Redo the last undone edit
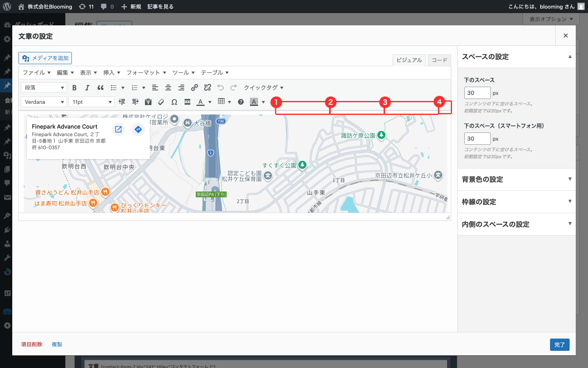Viewport: 588px width, 368px height. click(234, 88)
